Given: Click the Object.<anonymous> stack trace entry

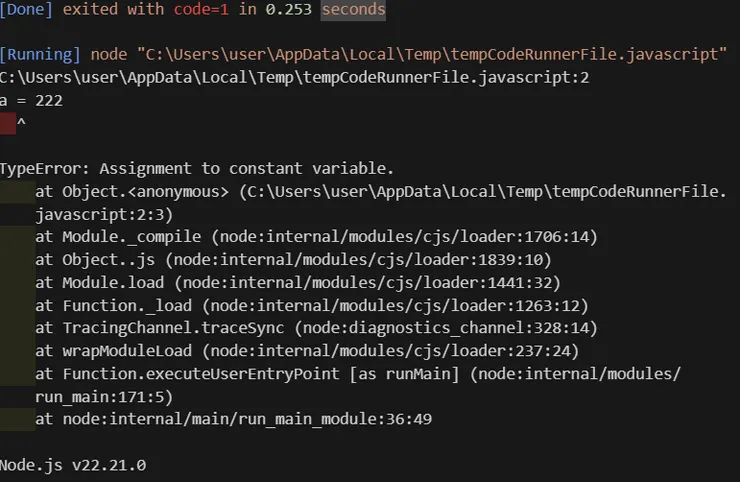Looking at the screenshot, I should click(380, 191).
